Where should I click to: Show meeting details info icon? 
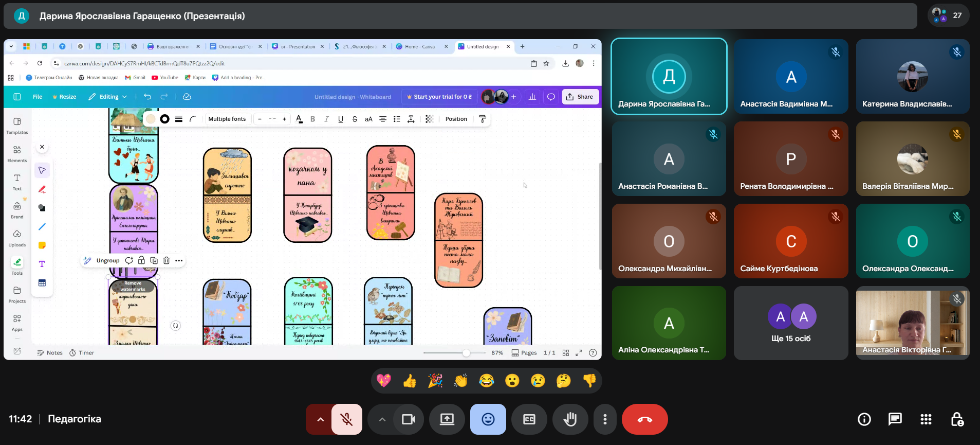864,419
